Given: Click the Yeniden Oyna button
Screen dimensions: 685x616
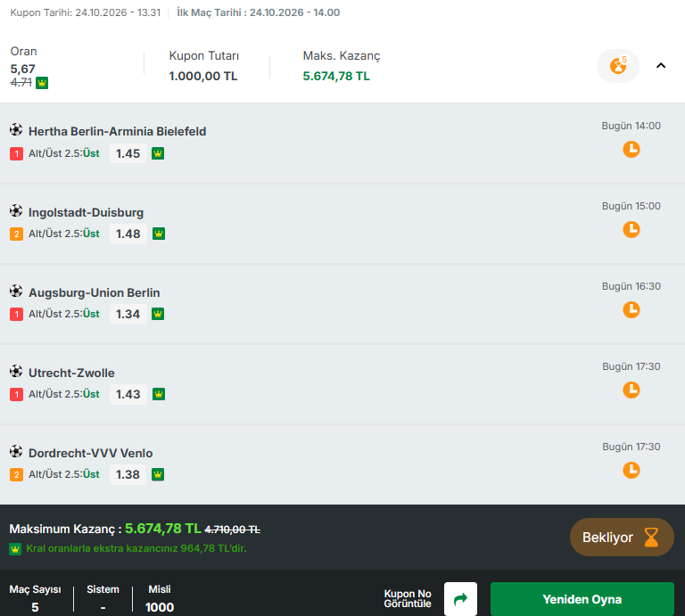Looking at the screenshot, I should pos(582,599).
